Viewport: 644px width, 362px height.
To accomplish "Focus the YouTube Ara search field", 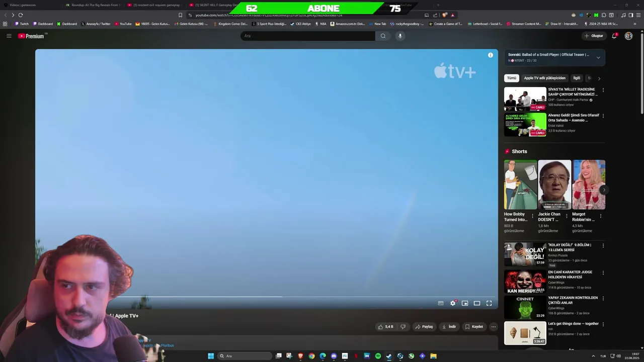I will [308, 36].
